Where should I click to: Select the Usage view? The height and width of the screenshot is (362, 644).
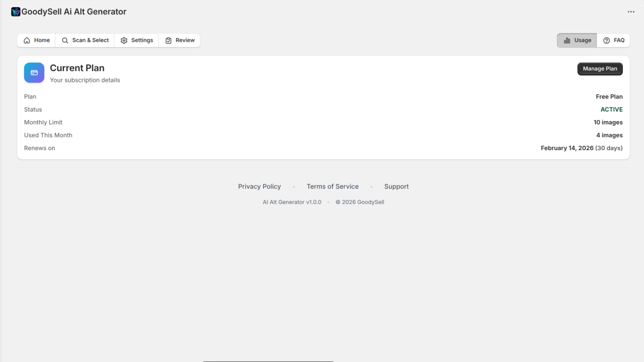click(577, 40)
